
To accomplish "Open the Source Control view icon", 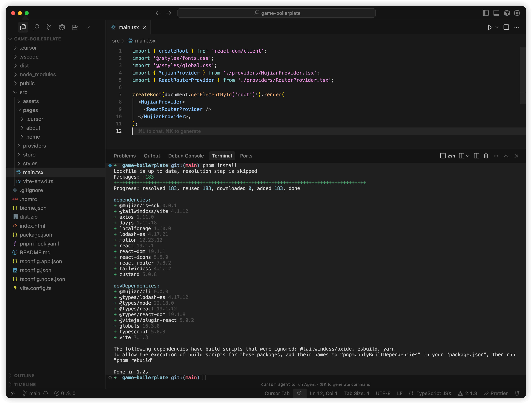I will click(49, 27).
